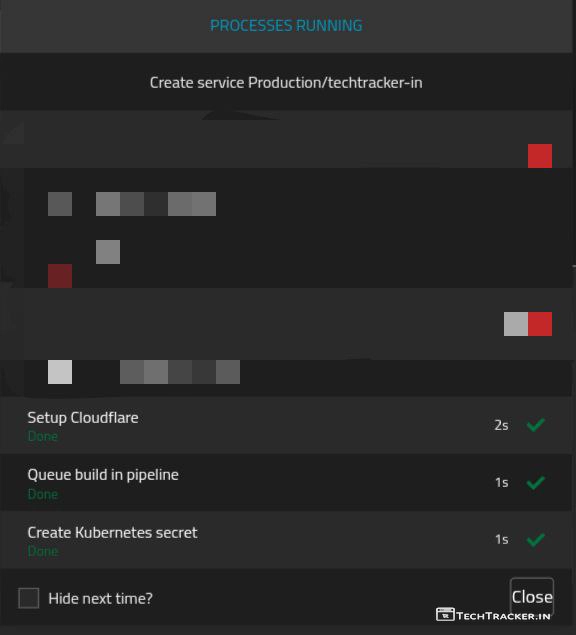Click the Done status under Queue build in pipeline

43,494
